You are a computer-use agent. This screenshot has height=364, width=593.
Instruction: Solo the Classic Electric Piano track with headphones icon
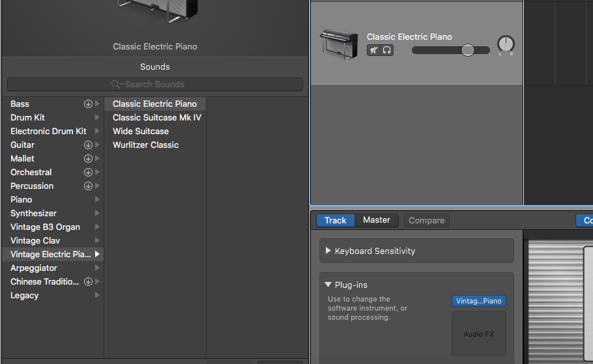pyautogui.click(x=387, y=50)
